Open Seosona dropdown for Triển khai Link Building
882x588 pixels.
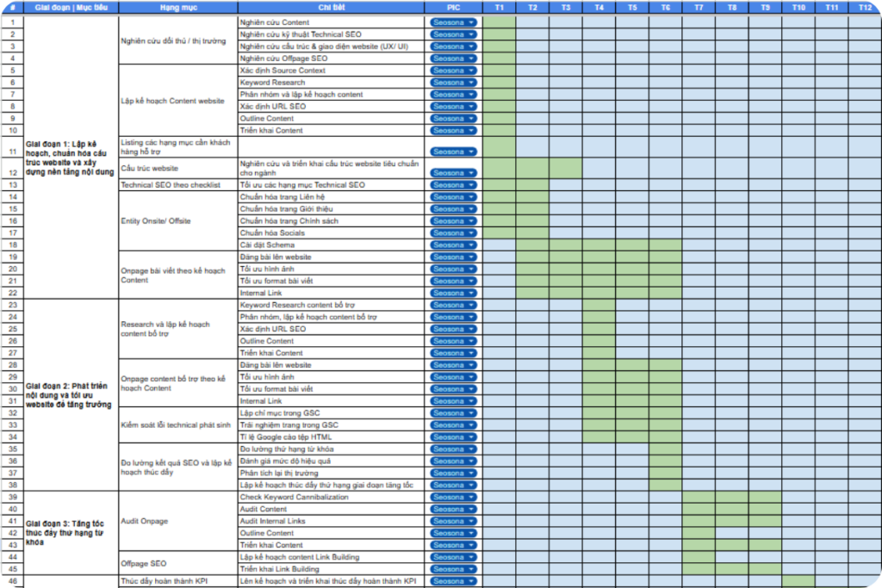pyautogui.click(x=453, y=569)
